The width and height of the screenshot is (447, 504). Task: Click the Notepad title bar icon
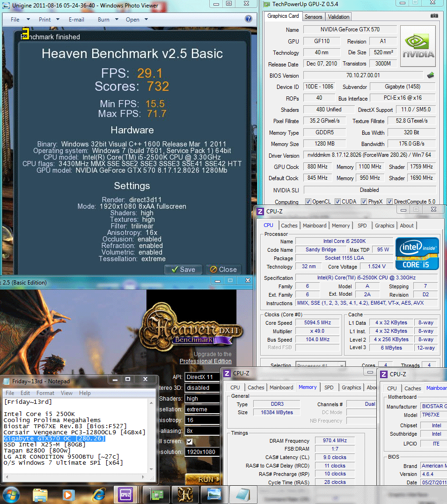point(7,381)
